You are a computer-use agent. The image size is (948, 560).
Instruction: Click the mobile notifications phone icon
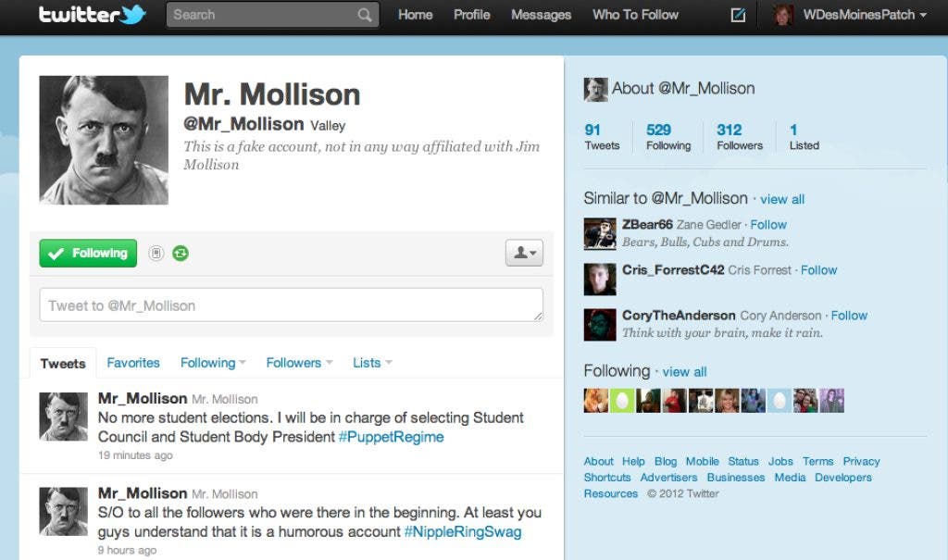click(x=156, y=253)
